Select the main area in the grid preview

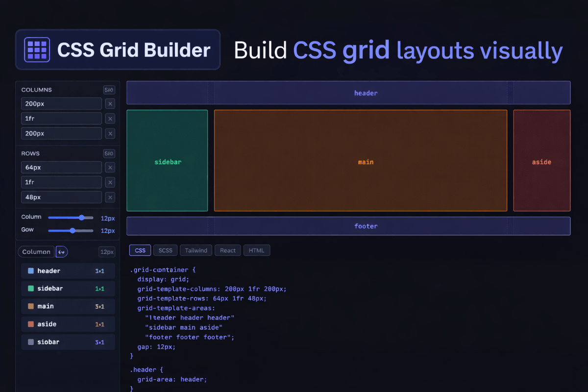coord(361,161)
